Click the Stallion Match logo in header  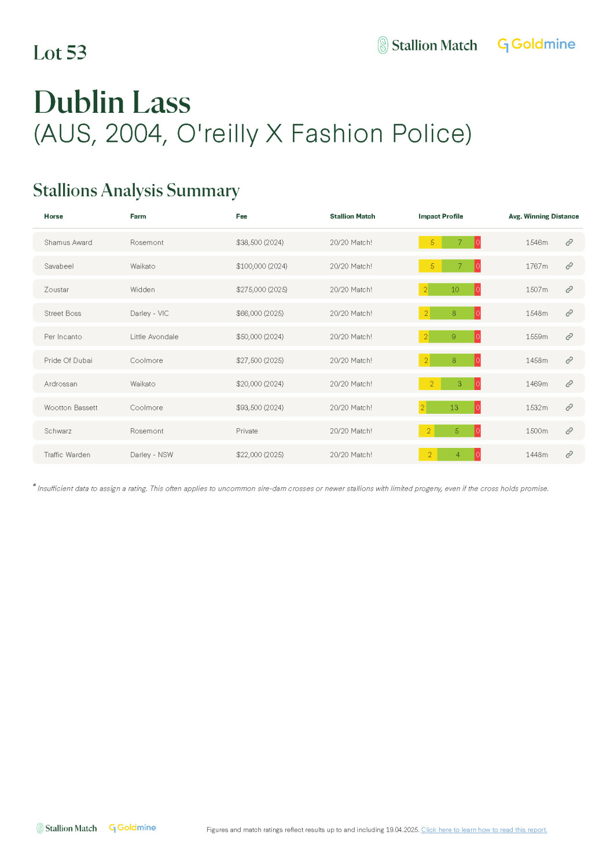pyautogui.click(x=428, y=45)
